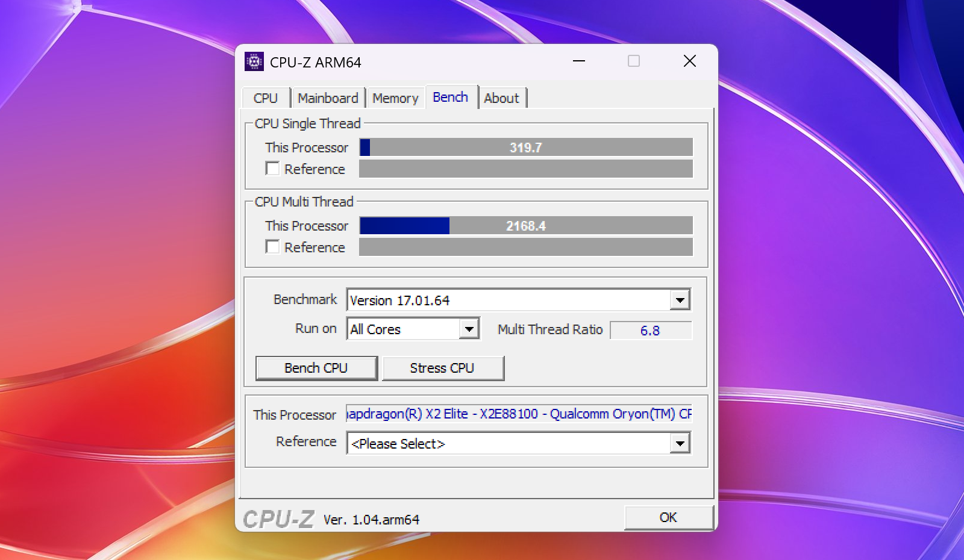Enable the Multi Thread Reference checkbox
Image resolution: width=964 pixels, height=560 pixels.
click(x=272, y=247)
